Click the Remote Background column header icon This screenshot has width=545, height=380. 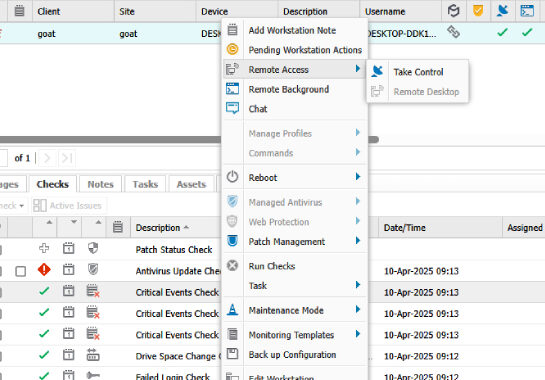pyautogui.click(x=527, y=11)
